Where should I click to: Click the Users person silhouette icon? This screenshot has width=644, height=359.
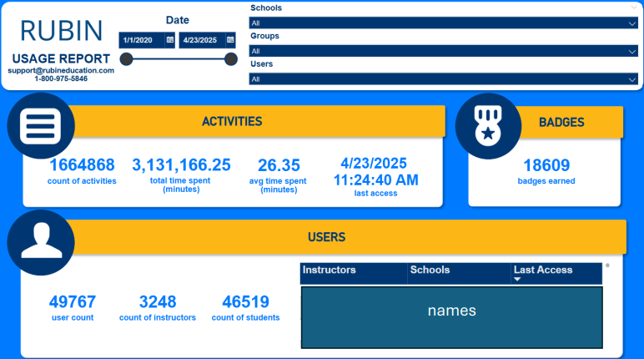41,242
